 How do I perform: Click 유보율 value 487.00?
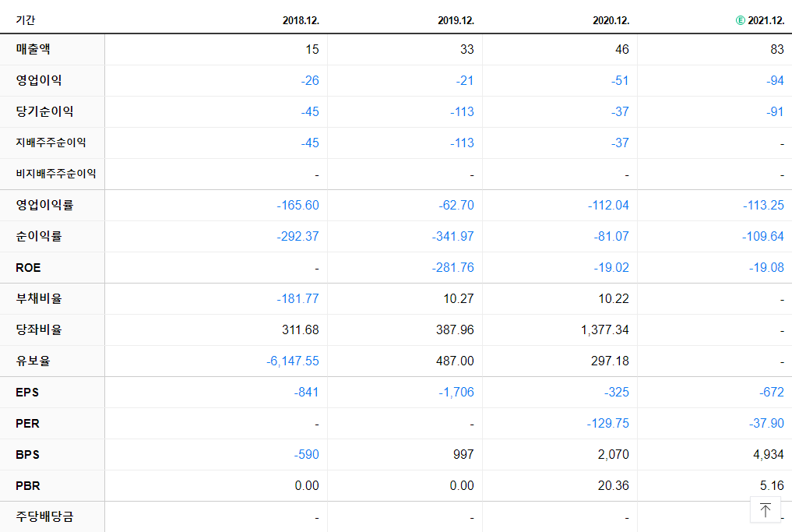(x=455, y=361)
